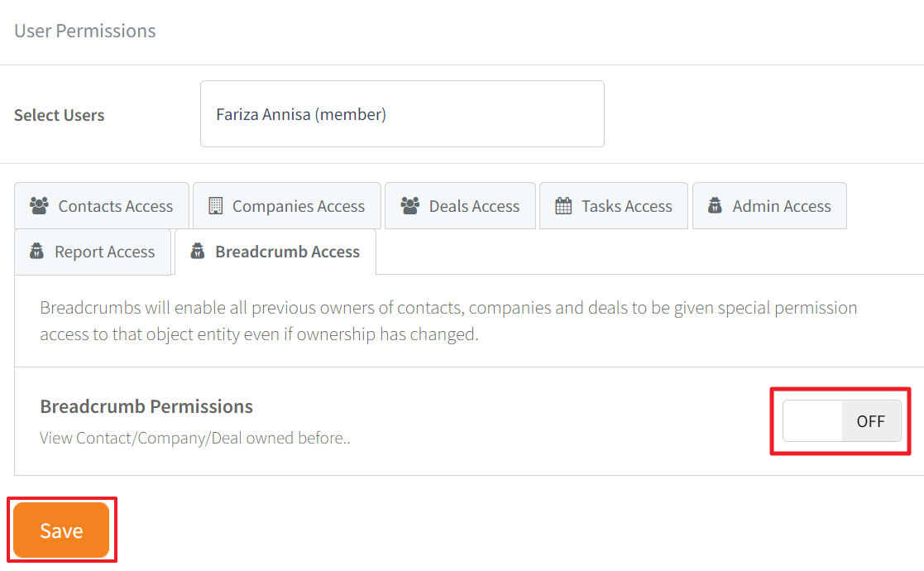Switch to the Companies Access tab

[x=286, y=206]
